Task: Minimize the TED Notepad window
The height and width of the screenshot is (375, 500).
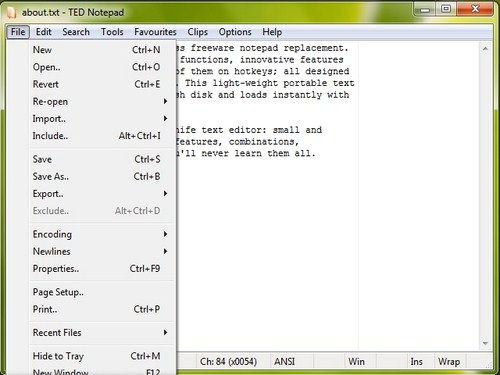Action: click(425, 9)
